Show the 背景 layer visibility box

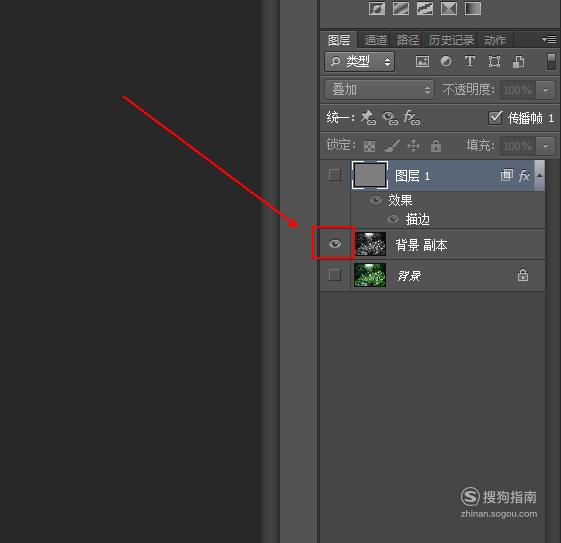[335, 275]
